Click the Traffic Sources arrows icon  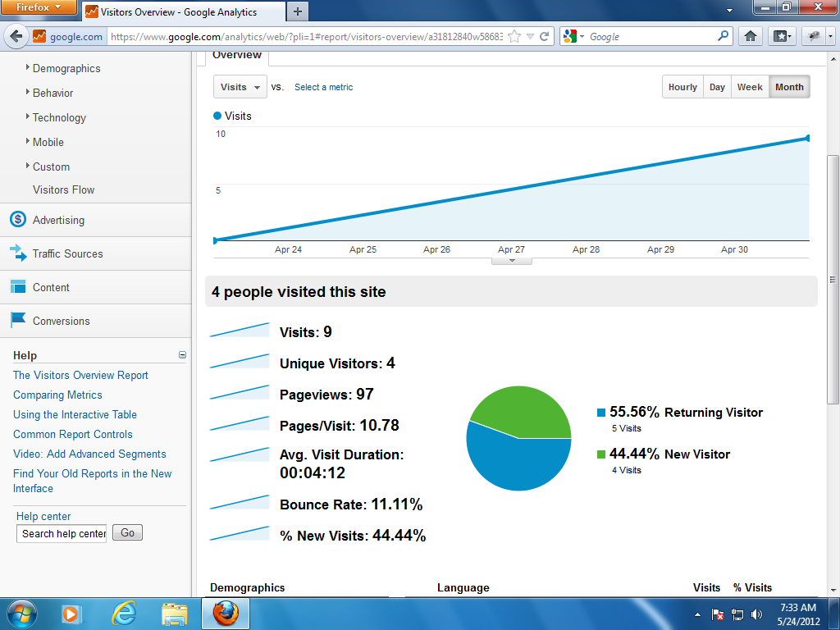coord(18,253)
